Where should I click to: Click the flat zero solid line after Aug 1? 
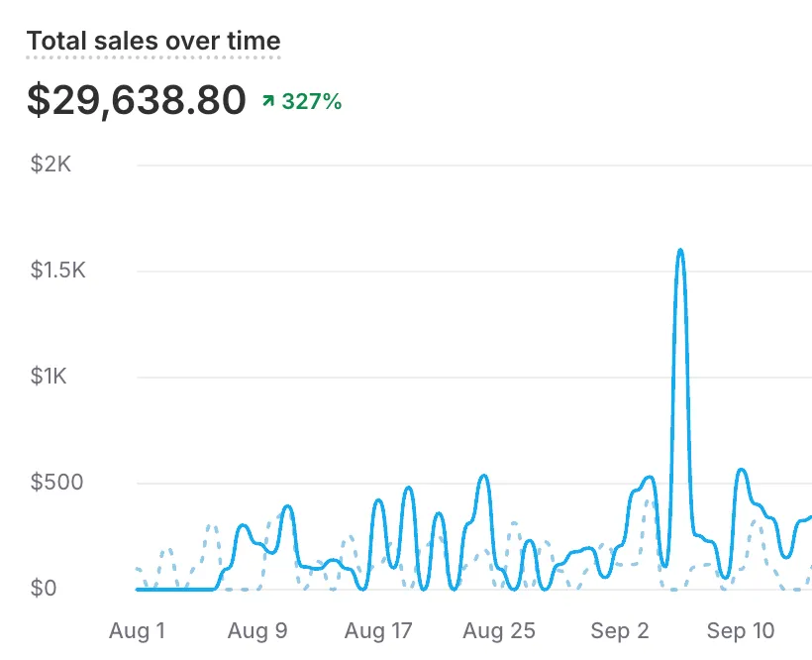pos(173,589)
